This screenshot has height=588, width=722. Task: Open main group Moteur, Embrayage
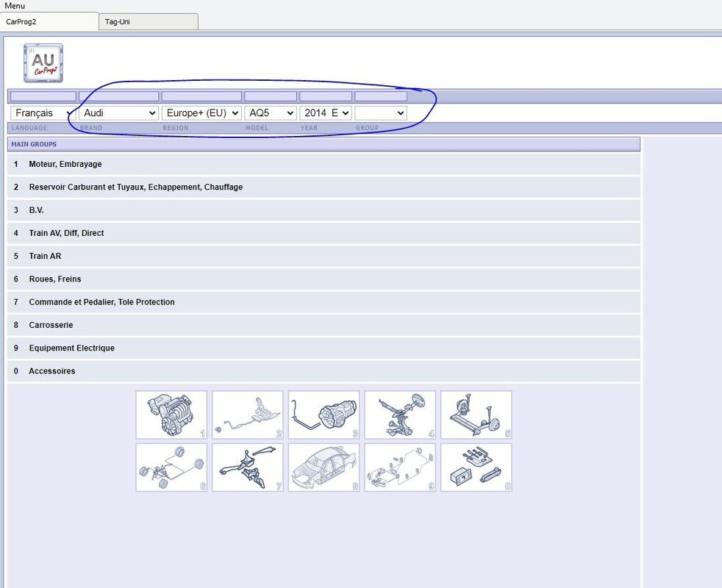tap(65, 164)
